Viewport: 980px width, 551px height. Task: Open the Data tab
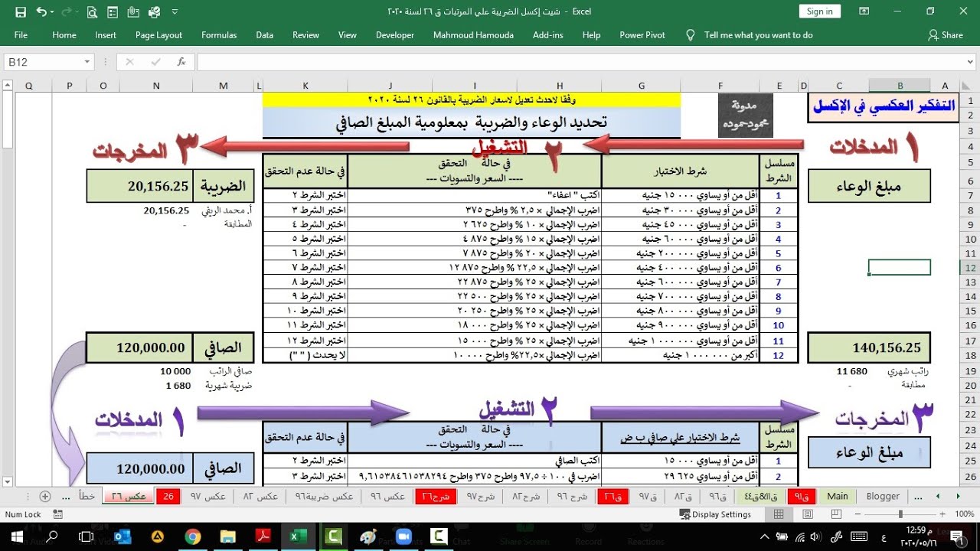(265, 35)
